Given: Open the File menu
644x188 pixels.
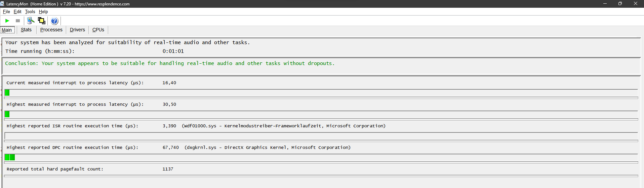Looking at the screenshot, I should tap(6, 11).
